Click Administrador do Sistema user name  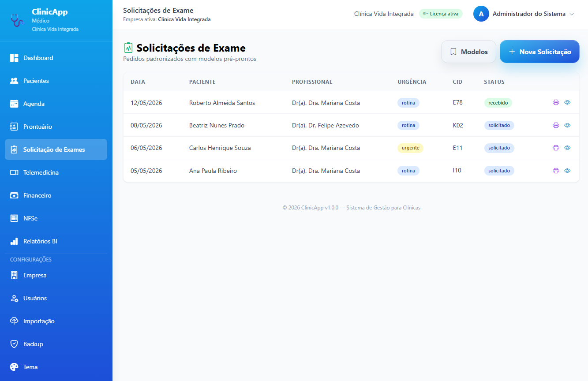point(529,14)
